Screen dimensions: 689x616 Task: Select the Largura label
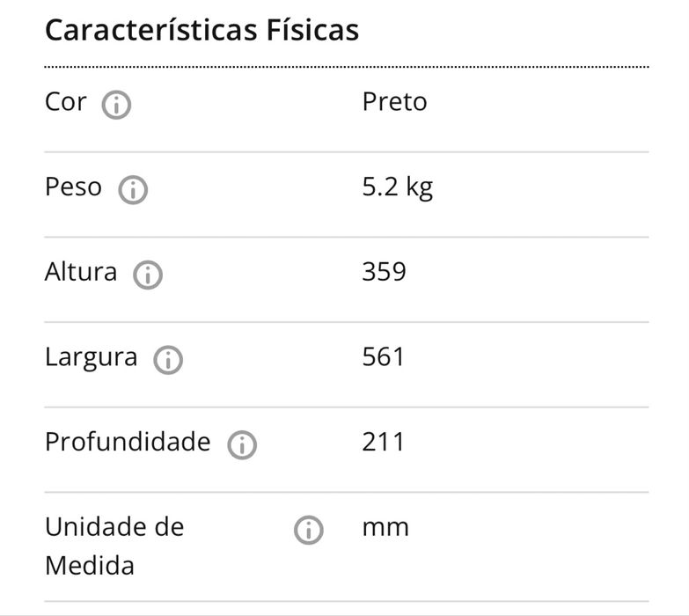tap(92, 357)
